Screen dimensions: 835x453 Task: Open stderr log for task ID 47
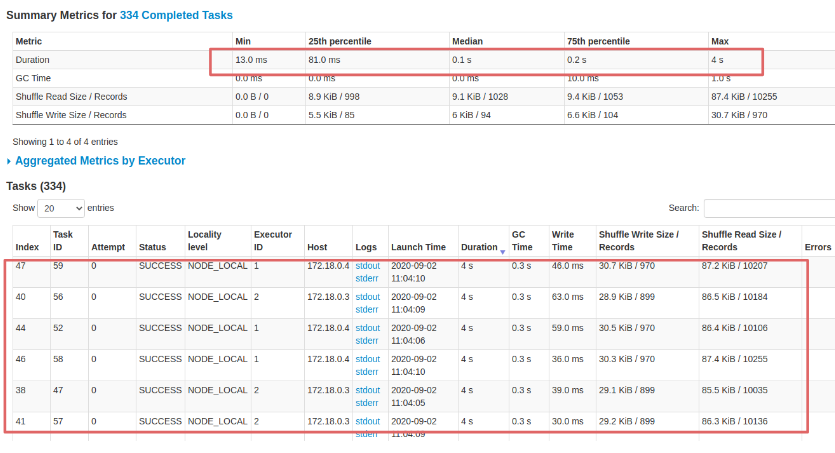pyautogui.click(x=366, y=403)
